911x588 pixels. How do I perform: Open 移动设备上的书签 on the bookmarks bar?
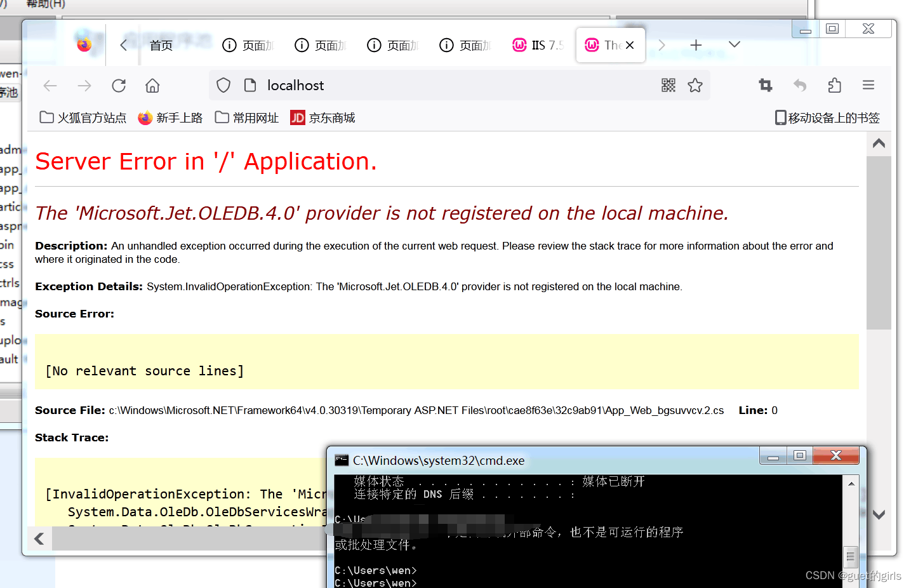[x=827, y=117]
